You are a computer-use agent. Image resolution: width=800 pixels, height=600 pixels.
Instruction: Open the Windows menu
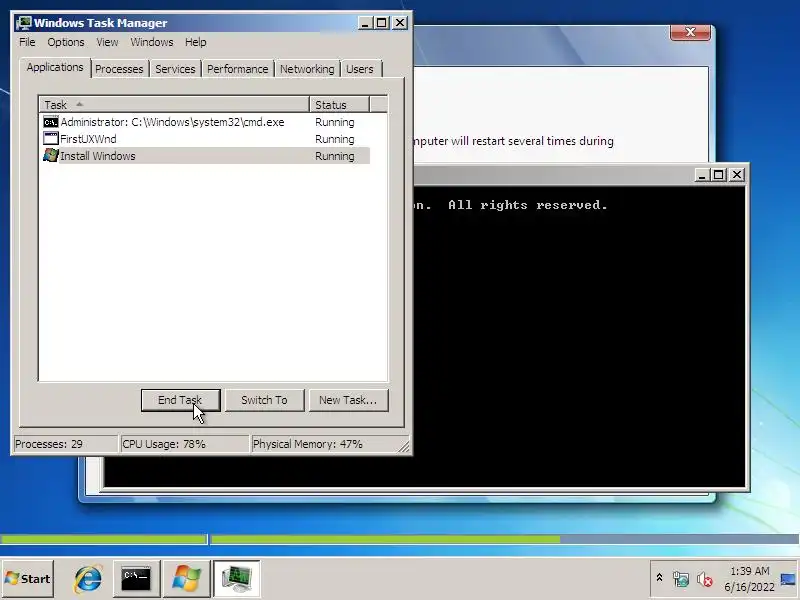(152, 42)
